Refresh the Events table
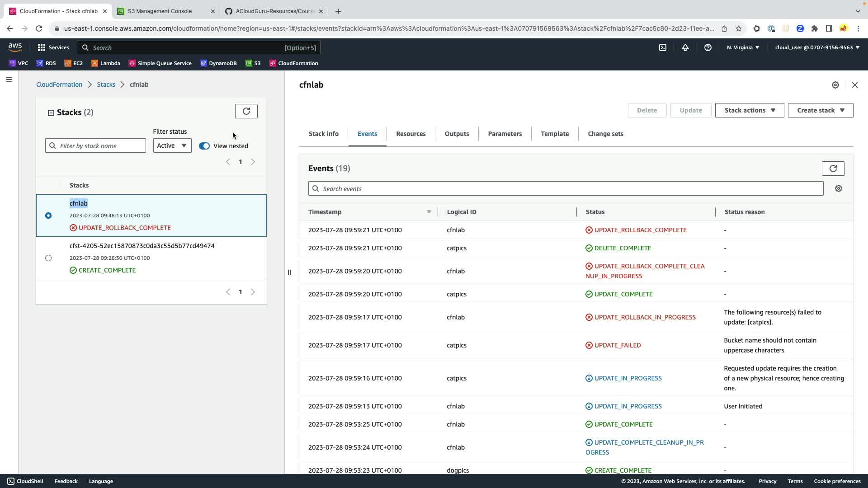 point(833,169)
